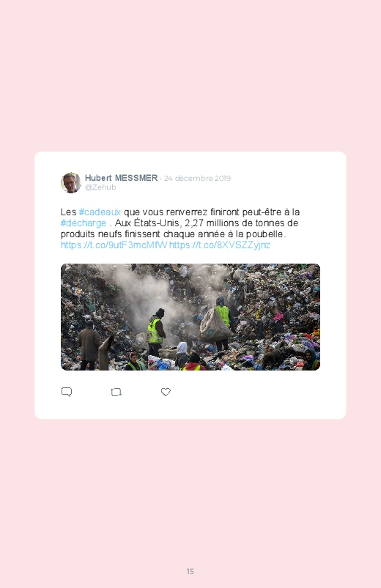The image size is (381, 588).
Task: Click the Hubert MESSMER display name
Action: pos(121,178)
